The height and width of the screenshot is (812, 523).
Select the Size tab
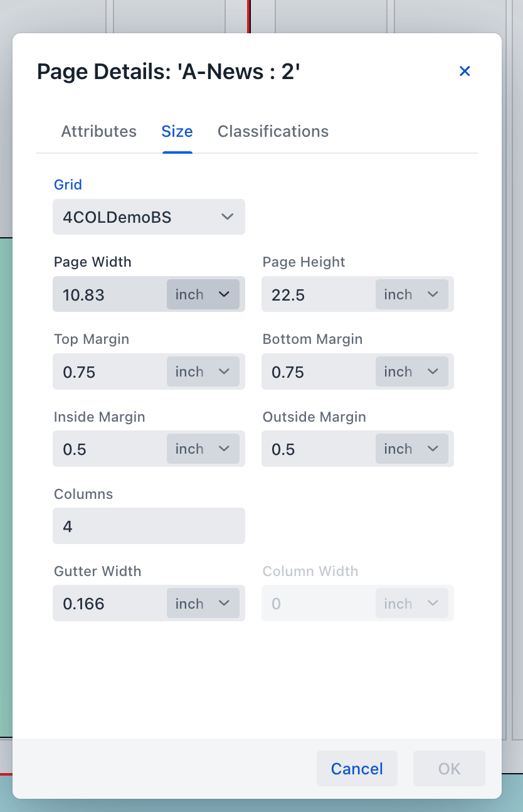click(177, 131)
